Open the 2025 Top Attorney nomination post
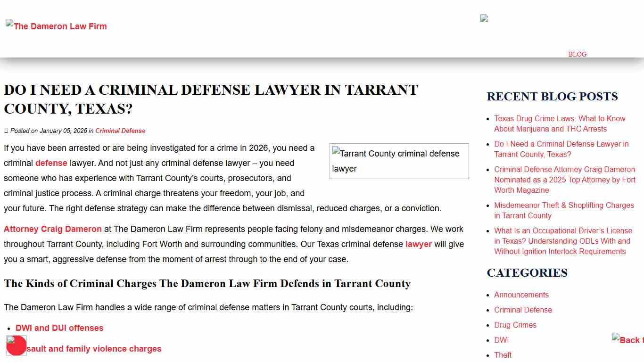 (x=564, y=180)
